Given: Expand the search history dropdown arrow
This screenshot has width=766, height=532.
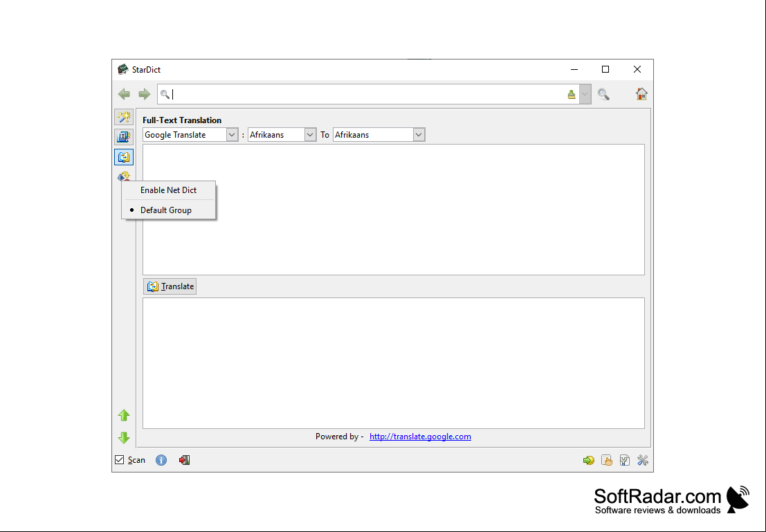Looking at the screenshot, I should 585,94.
